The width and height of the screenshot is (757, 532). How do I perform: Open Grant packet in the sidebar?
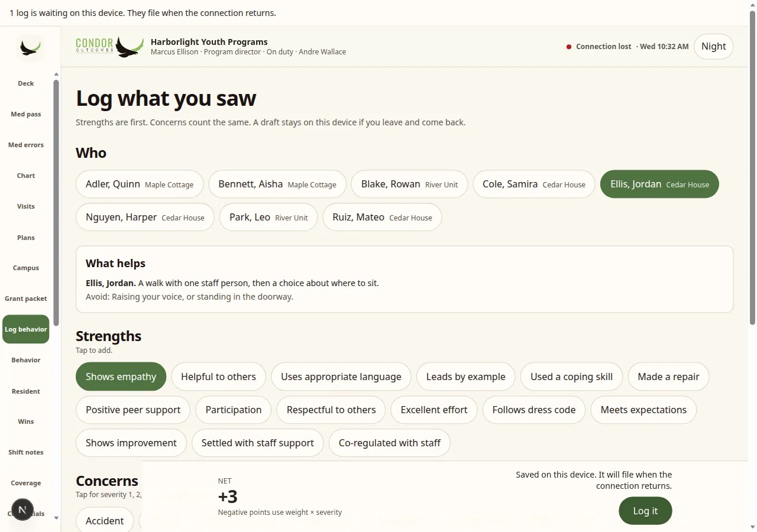pos(26,299)
